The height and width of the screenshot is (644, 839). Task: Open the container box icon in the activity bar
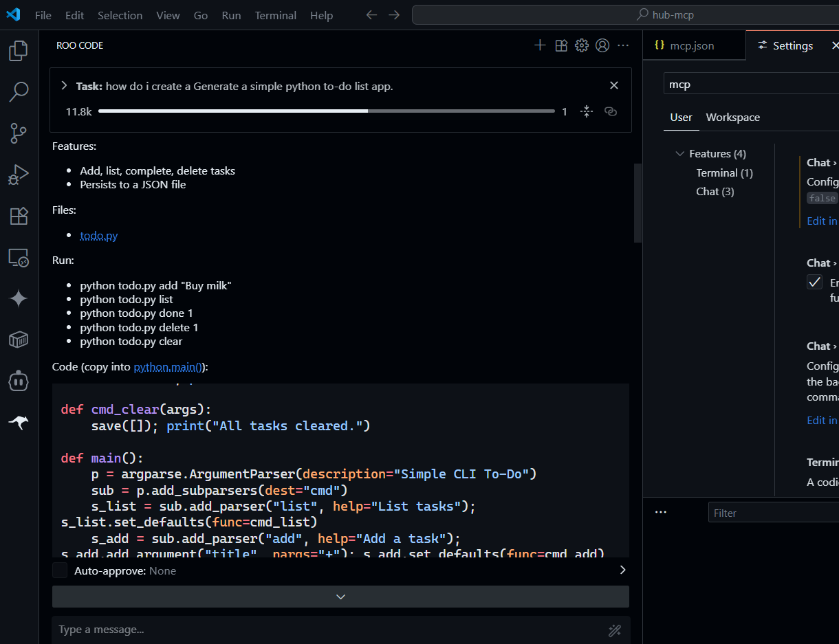click(19, 340)
